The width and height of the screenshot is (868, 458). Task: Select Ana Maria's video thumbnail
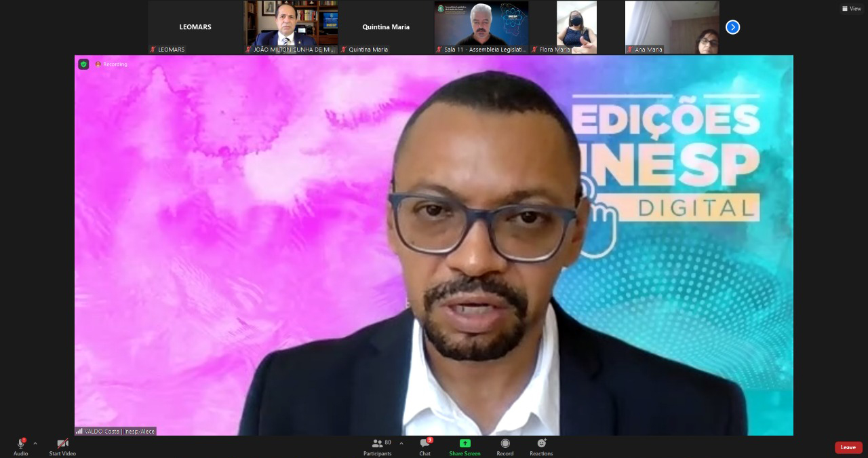point(671,27)
